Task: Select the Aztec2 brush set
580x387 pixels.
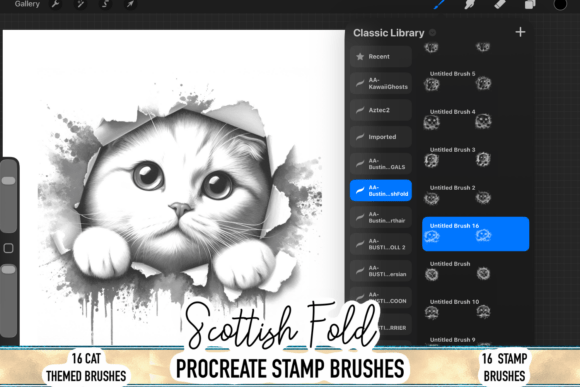Action: 381,110
